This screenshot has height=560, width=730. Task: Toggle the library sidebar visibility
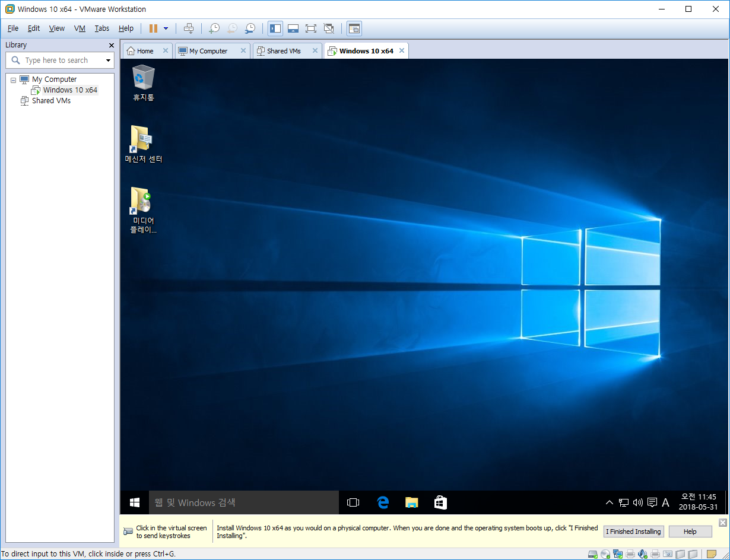(275, 28)
